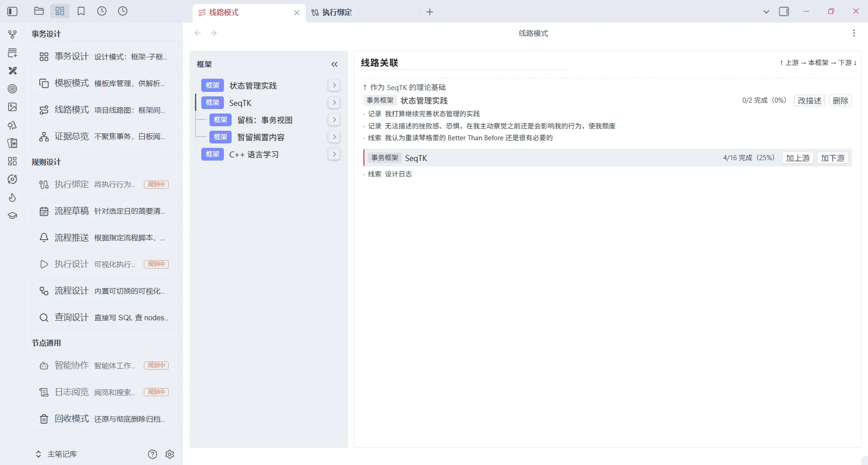Switch to 执行绑定 tab
The width and height of the screenshot is (868, 465).
(362, 12)
